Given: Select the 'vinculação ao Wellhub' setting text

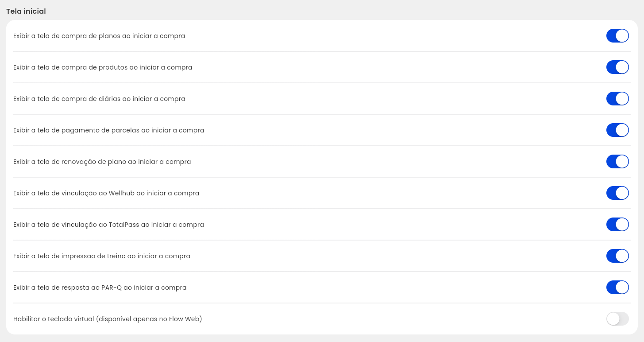Looking at the screenshot, I should pos(106,193).
